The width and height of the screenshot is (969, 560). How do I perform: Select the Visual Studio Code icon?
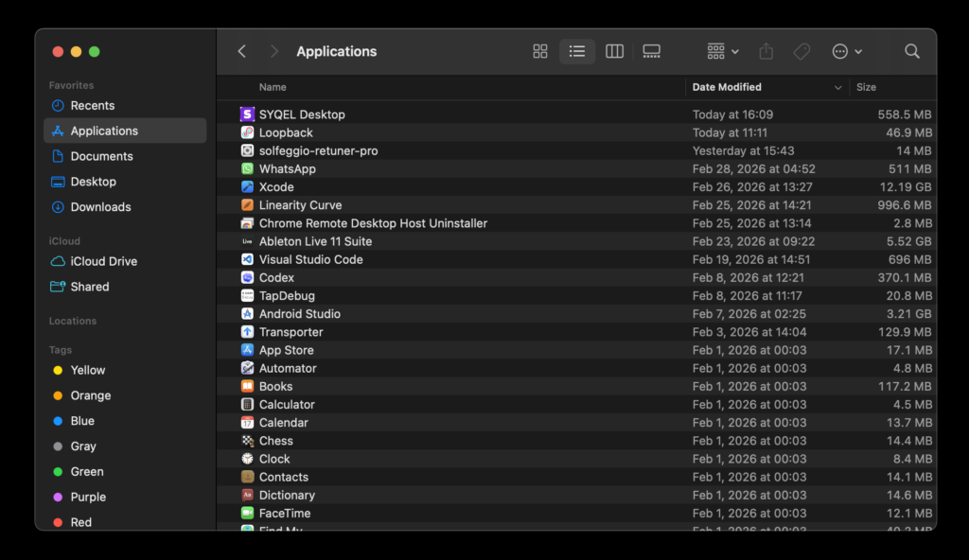click(x=247, y=259)
